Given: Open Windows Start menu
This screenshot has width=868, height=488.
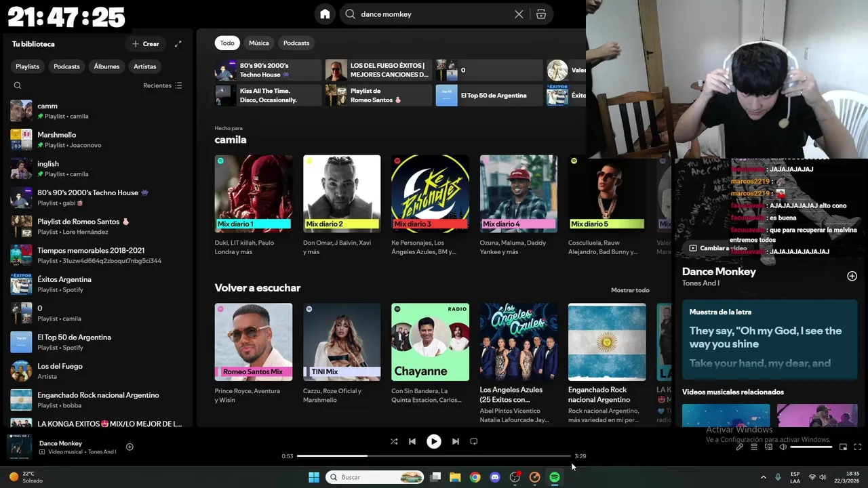Looking at the screenshot, I should click(x=313, y=477).
